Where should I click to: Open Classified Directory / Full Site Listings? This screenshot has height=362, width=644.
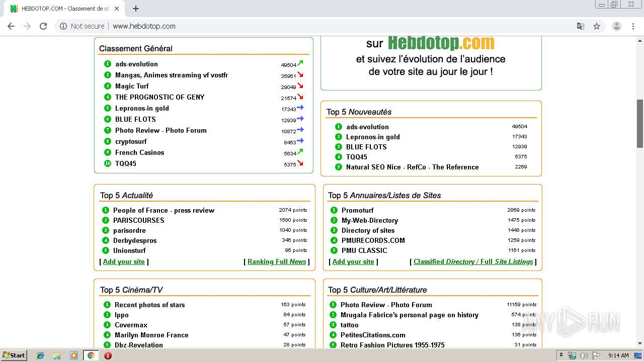[x=473, y=261]
